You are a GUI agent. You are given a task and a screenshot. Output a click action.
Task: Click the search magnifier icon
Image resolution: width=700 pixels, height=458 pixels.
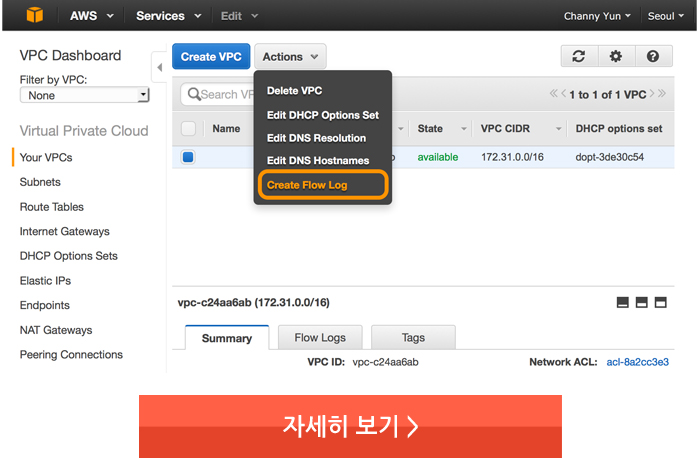pyautogui.click(x=194, y=94)
